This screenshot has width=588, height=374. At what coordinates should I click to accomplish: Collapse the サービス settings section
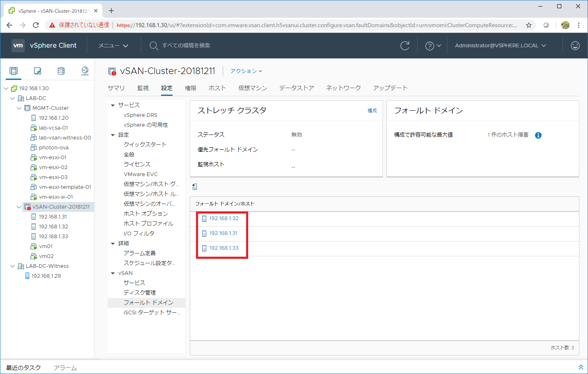(113, 105)
